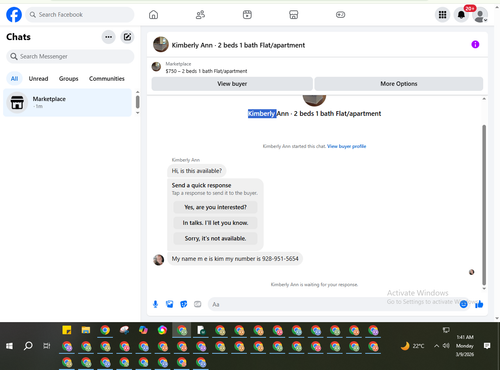Screen dimensions: 500x370
Task: Open the 'View buyer profile' link
Action: pos(347,146)
